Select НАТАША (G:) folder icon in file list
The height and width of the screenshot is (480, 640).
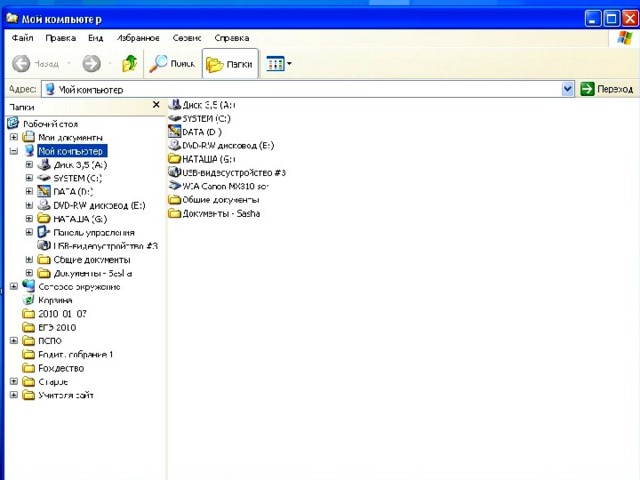point(175,159)
